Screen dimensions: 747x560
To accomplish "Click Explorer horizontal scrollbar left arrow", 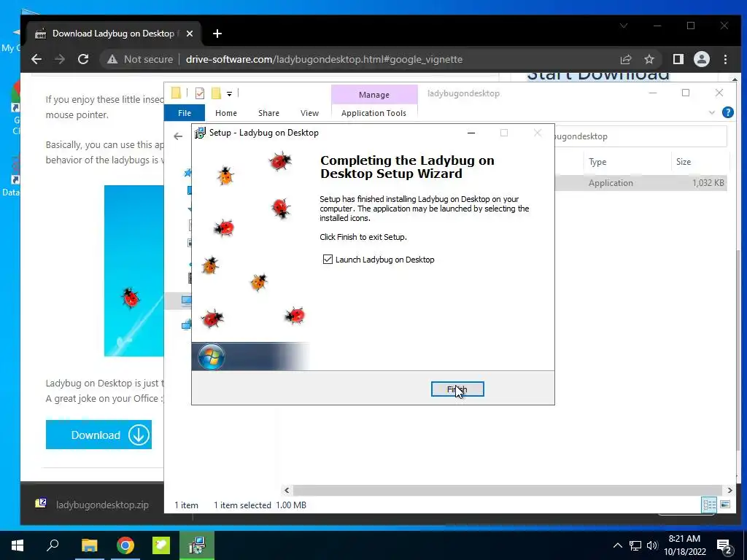I will point(287,490).
